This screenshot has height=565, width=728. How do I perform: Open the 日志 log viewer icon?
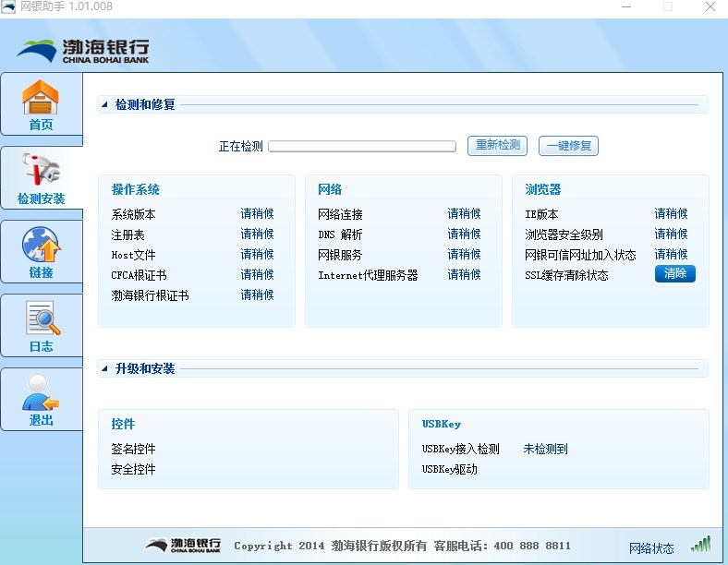pos(41,319)
